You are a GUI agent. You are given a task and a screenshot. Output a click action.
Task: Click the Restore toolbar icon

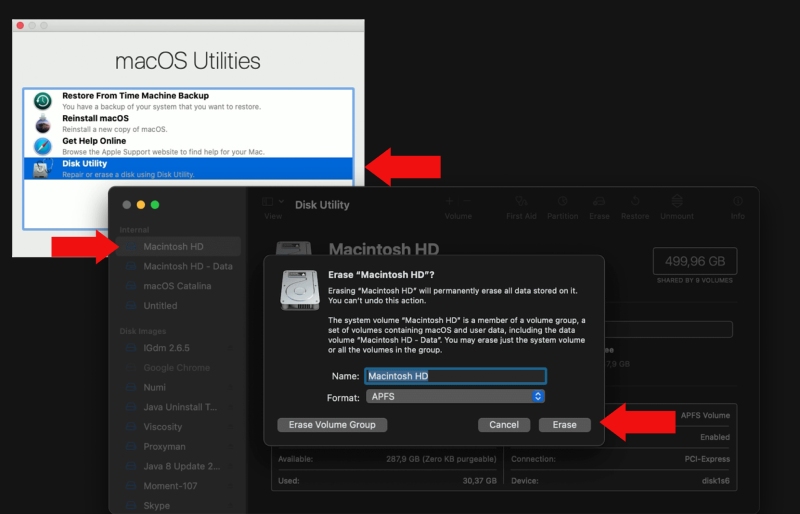click(x=635, y=202)
